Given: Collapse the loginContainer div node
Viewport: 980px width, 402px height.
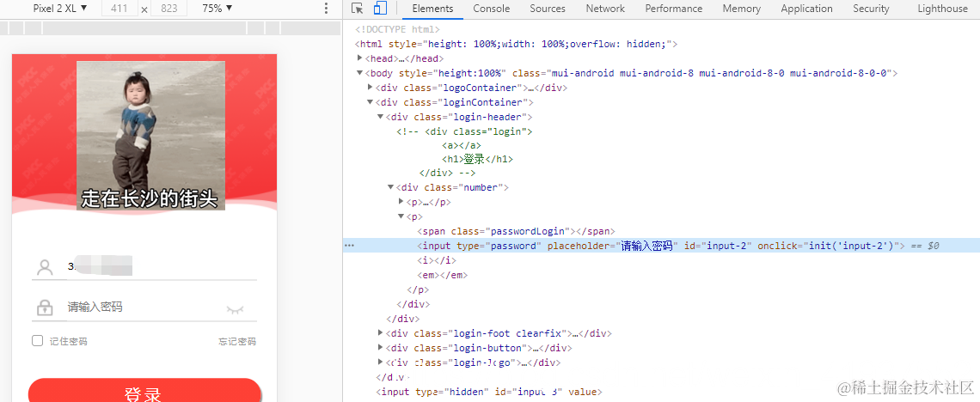Looking at the screenshot, I should [x=370, y=101].
